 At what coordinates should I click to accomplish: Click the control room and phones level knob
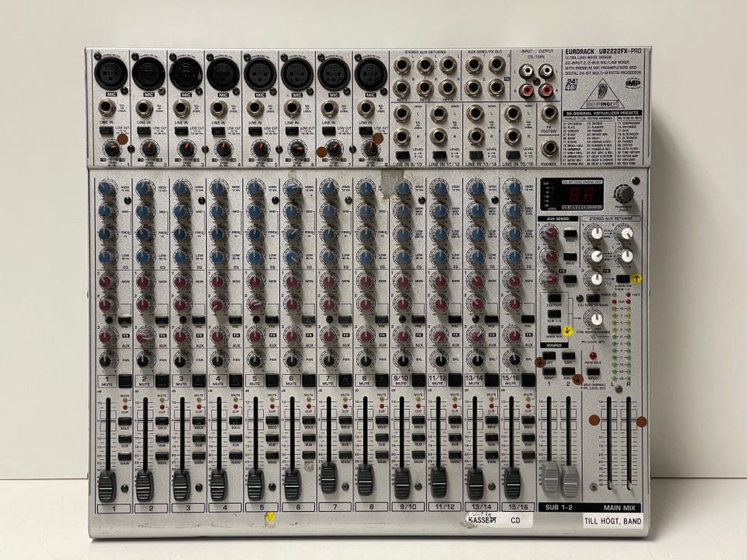tap(595, 319)
